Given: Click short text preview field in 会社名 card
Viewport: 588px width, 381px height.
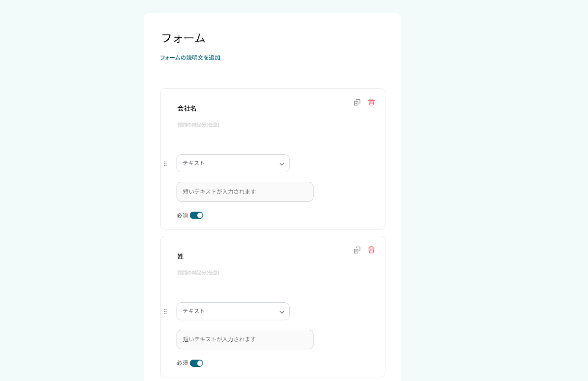Looking at the screenshot, I should [x=245, y=192].
